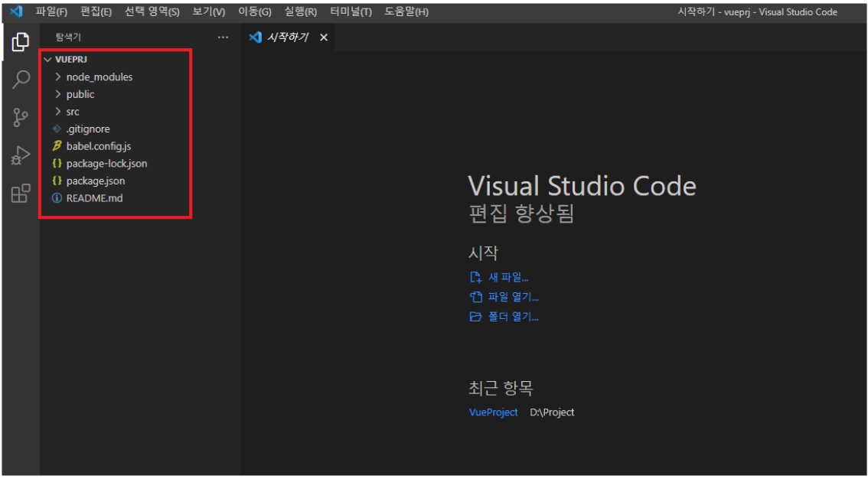Open the 선택 영역(S) menu
The image size is (868, 479).
pos(152,11)
